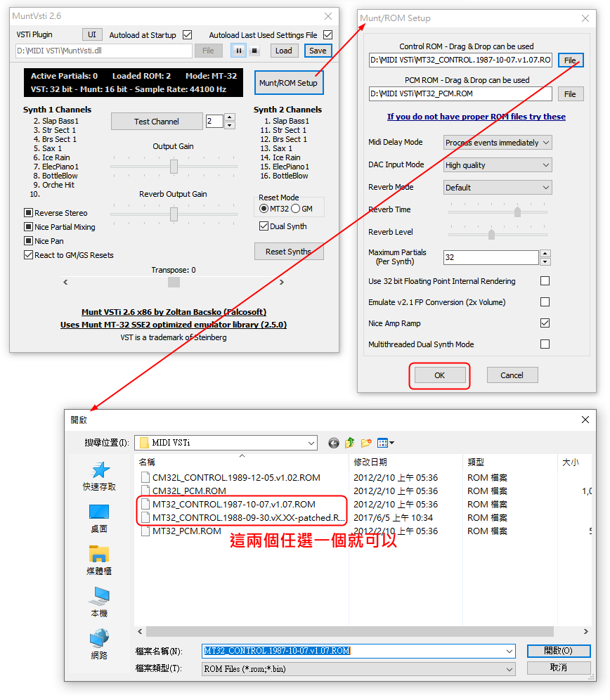Click the Reverb Output Gain slider
Image resolution: width=610 pixels, height=700 pixels.
click(x=174, y=214)
